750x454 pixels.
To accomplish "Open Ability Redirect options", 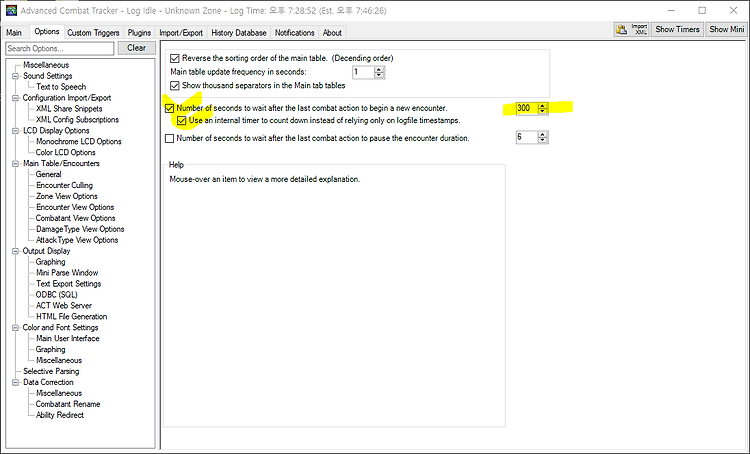I will [60, 415].
